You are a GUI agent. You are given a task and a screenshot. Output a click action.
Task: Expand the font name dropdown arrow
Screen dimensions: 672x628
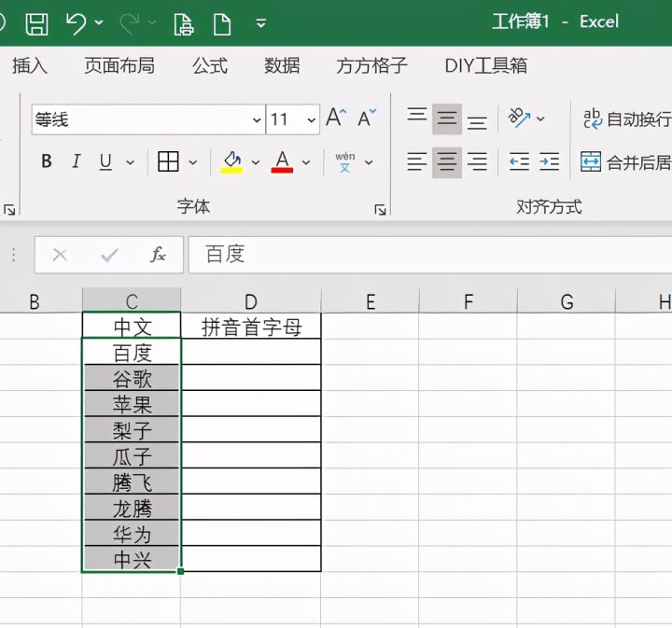(x=257, y=120)
